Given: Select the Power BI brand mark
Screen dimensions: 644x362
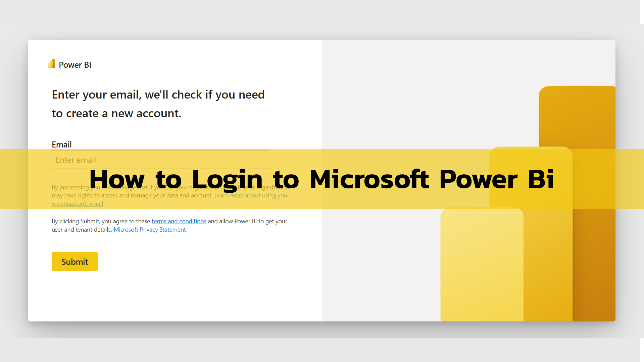Looking at the screenshot, I should [69, 64].
